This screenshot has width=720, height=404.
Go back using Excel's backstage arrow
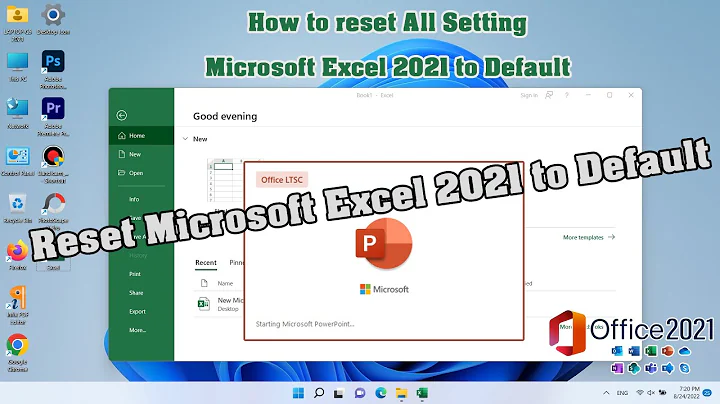coord(122,115)
